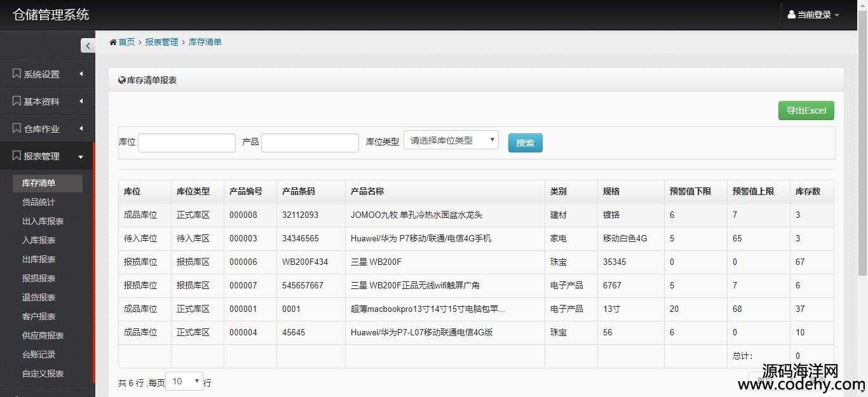Expand the 当前登录 user menu
The height and width of the screenshot is (397, 868).
pos(813,15)
